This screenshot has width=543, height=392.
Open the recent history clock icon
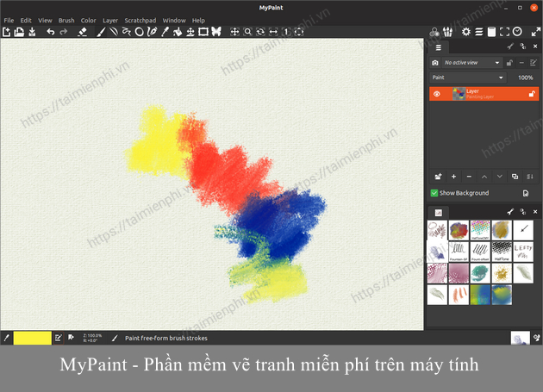click(517, 32)
